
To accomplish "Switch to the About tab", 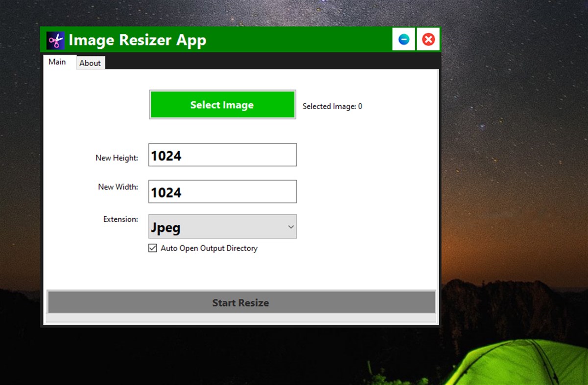I will 90,63.
